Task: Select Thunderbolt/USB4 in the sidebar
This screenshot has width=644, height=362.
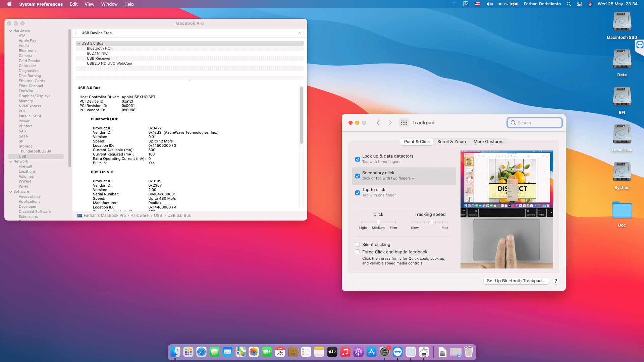Action: (35, 151)
